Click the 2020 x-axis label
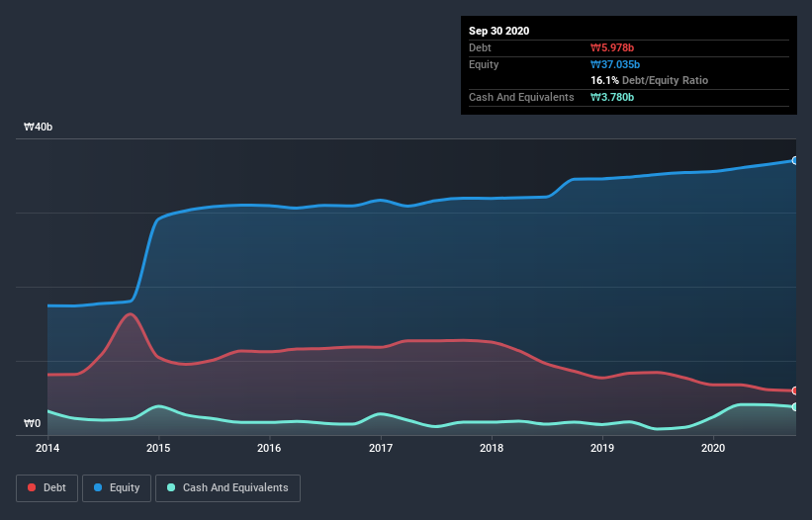Image resolution: width=812 pixels, height=520 pixels. [x=713, y=448]
